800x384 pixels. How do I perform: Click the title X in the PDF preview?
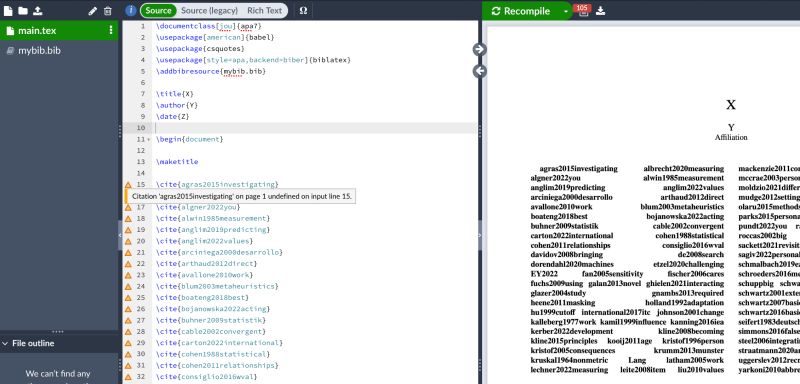[731, 105]
